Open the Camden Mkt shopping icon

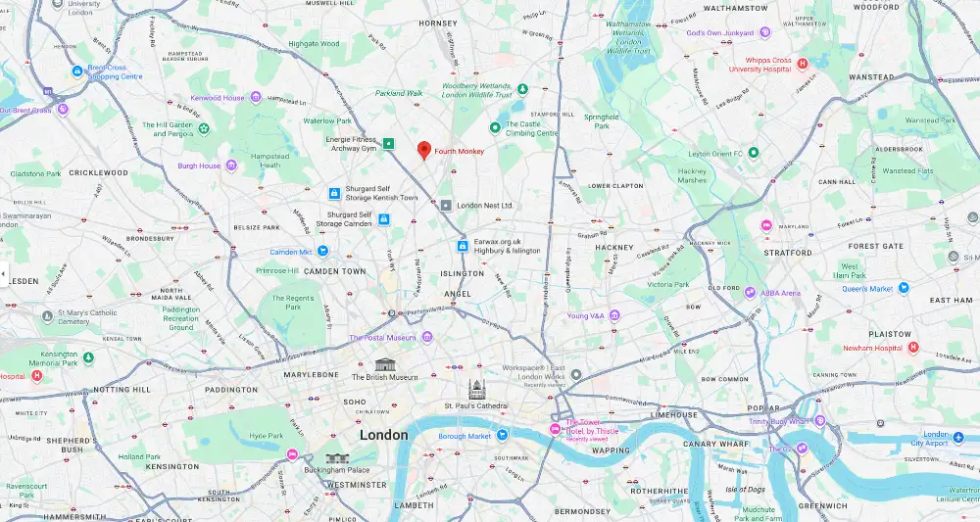322,251
